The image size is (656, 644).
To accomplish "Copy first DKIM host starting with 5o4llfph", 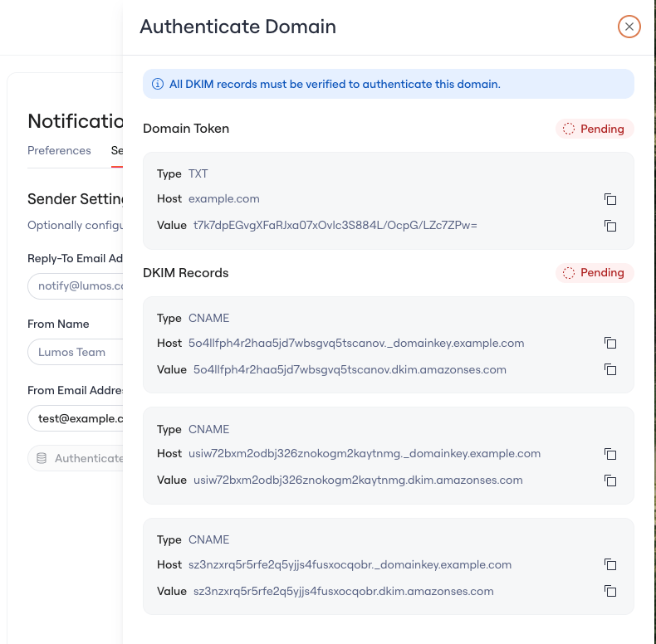I will click(610, 343).
